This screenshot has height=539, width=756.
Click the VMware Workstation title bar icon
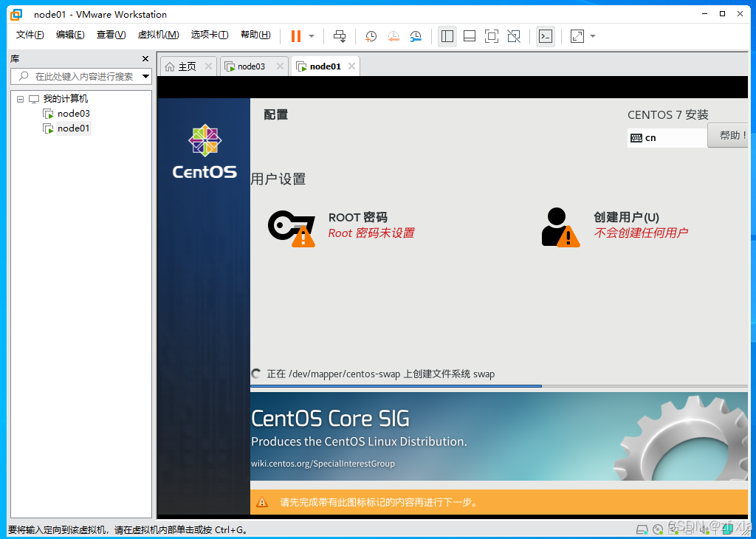click(x=16, y=15)
